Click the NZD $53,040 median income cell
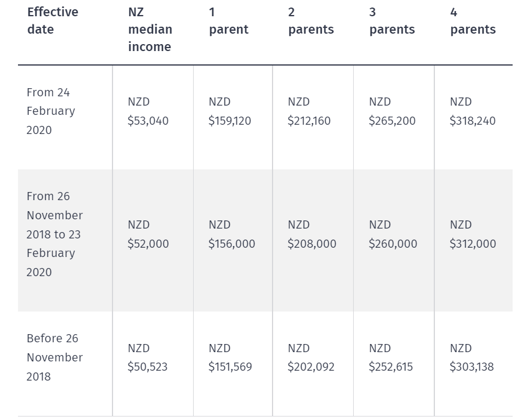This screenshot has height=420, width=519. click(148, 111)
